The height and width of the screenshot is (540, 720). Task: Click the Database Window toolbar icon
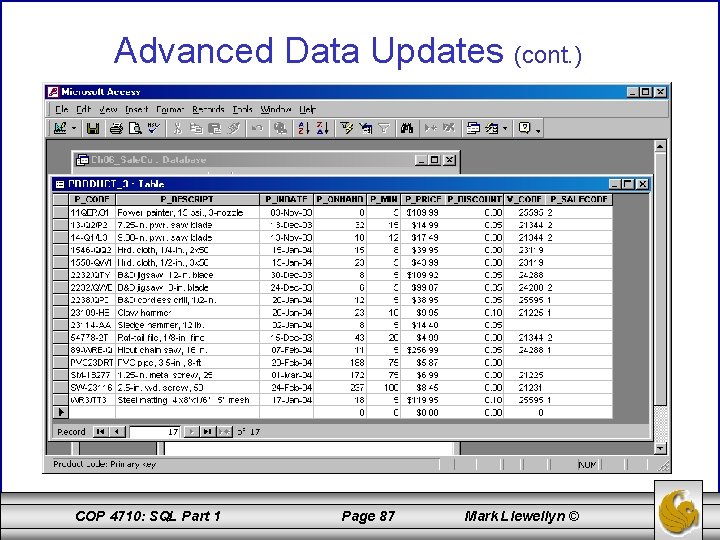(x=473, y=128)
